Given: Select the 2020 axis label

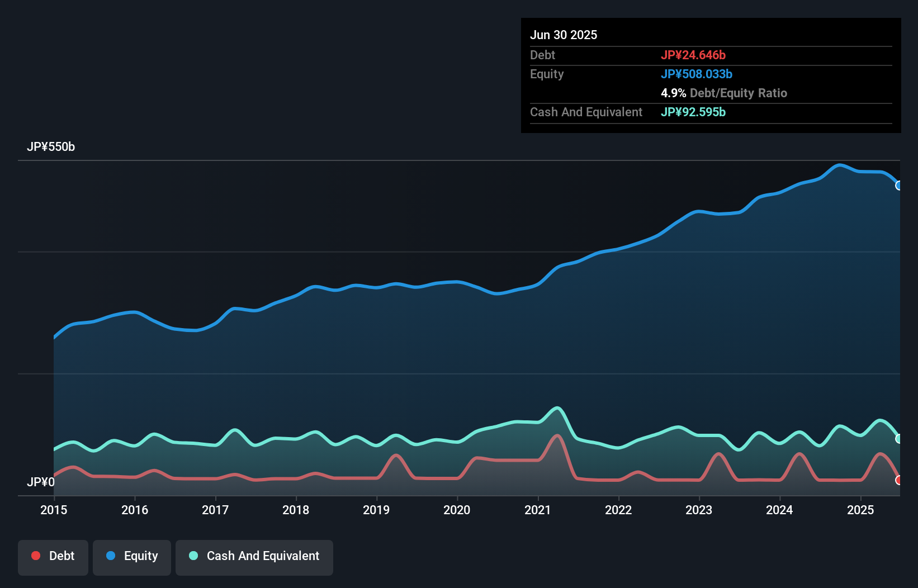Looking at the screenshot, I should coord(457,510).
